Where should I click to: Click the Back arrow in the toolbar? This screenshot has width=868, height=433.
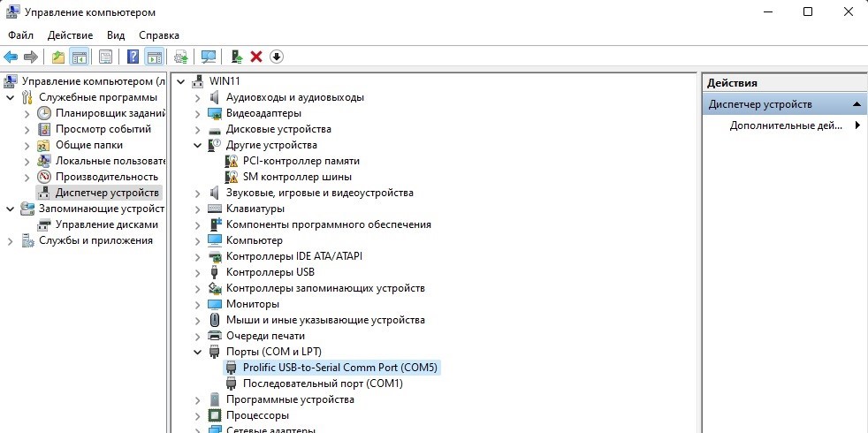pos(11,57)
